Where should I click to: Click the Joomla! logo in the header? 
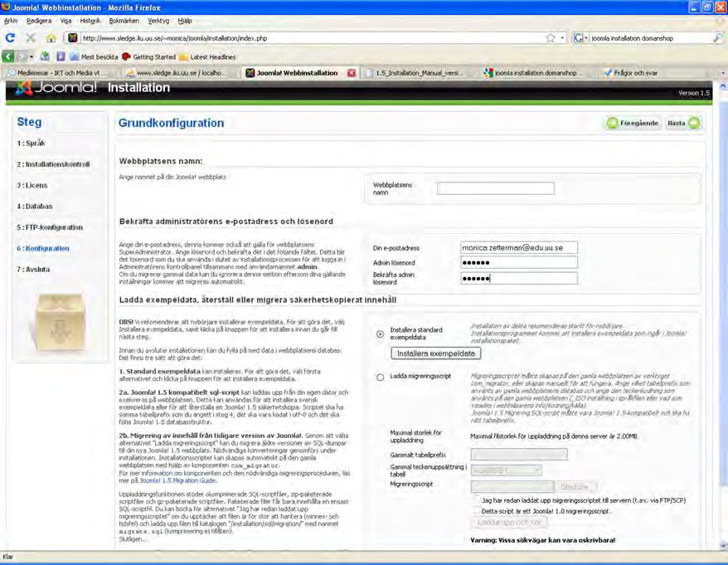56,87
